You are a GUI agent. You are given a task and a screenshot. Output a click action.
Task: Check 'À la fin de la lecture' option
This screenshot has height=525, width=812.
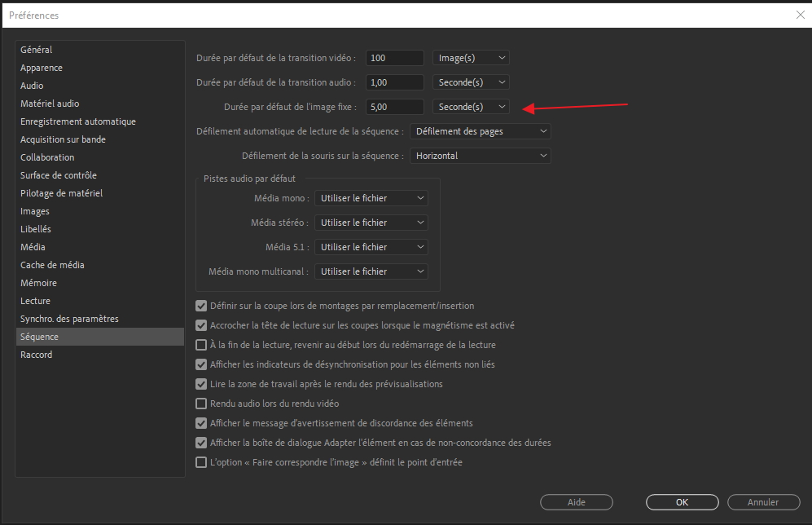pos(202,345)
